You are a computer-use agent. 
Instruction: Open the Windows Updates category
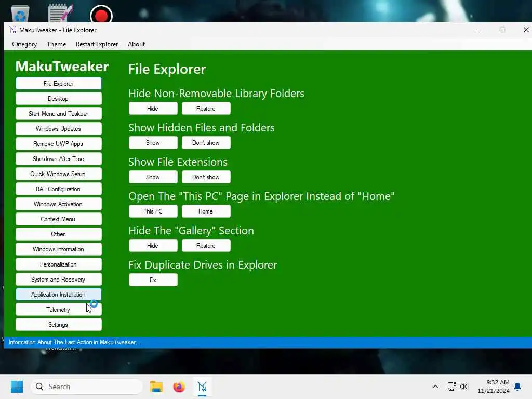58,129
